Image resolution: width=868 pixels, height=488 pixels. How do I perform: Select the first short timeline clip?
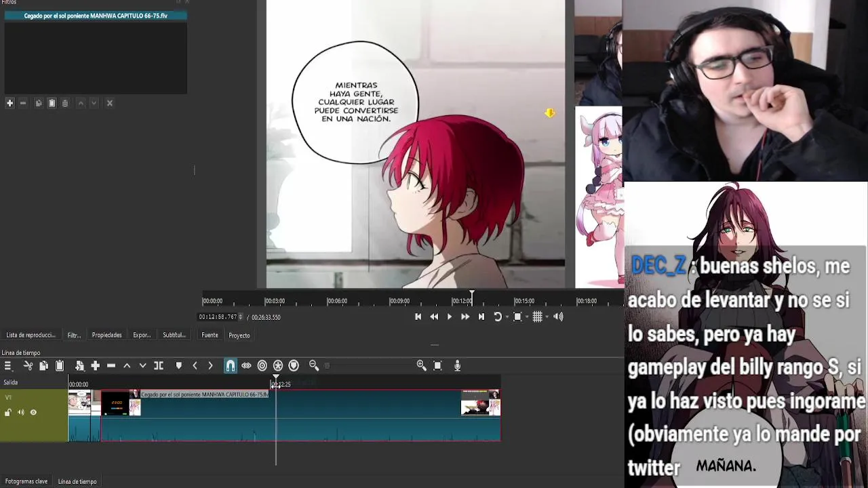tap(79, 415)
